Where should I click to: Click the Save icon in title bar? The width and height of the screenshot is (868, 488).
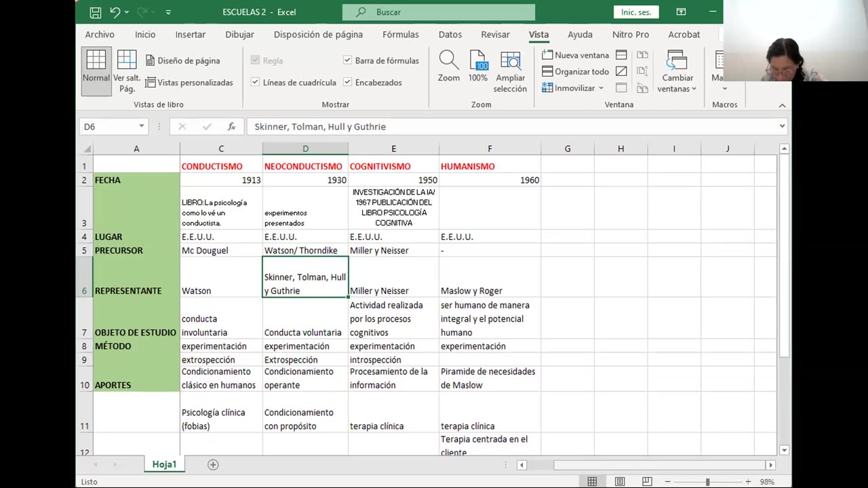point(96,12)
